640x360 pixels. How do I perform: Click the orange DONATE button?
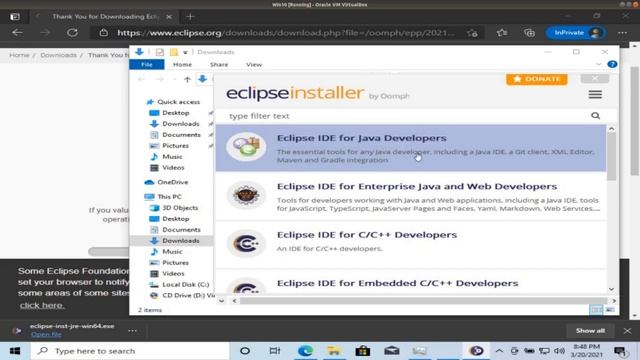[537, 79]
